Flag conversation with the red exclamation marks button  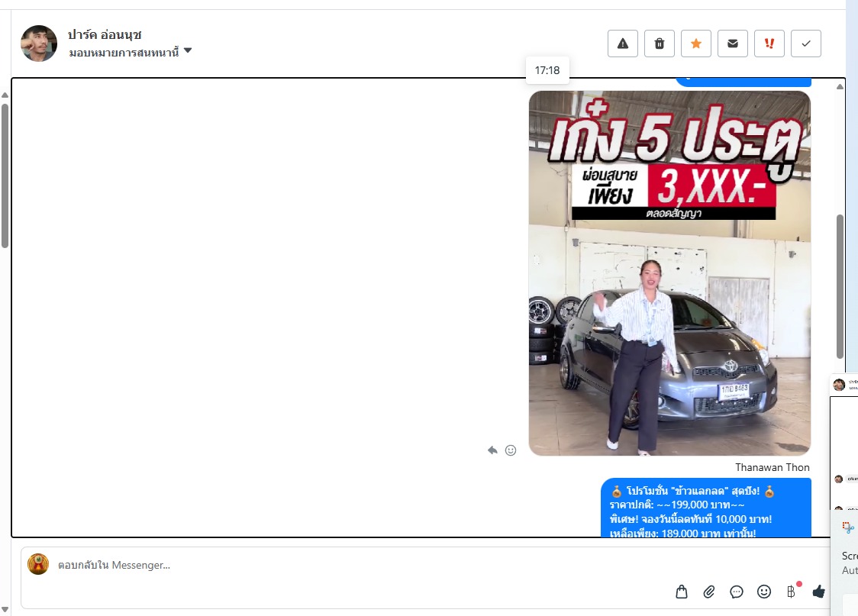tap(769, 44)
